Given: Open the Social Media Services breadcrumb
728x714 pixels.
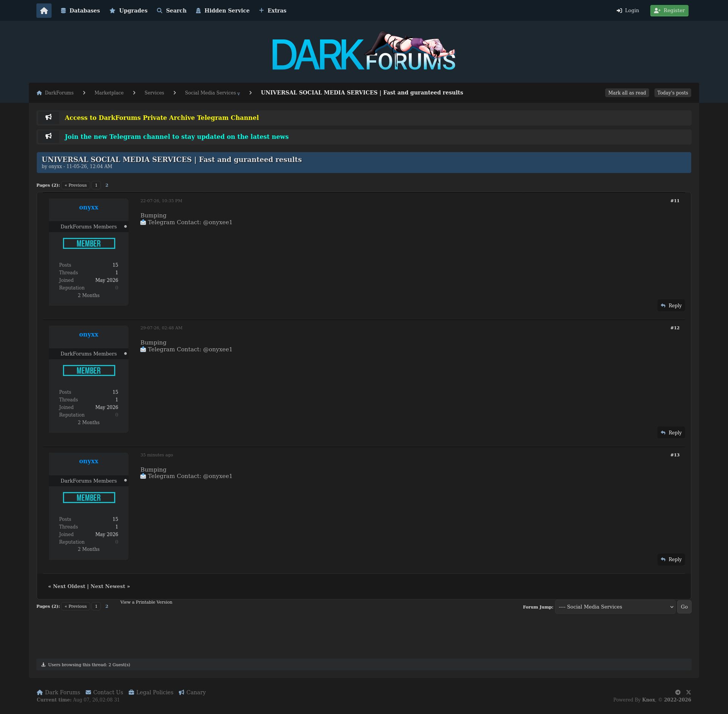Looking at the screenshot, I should (x=210, y=93).
